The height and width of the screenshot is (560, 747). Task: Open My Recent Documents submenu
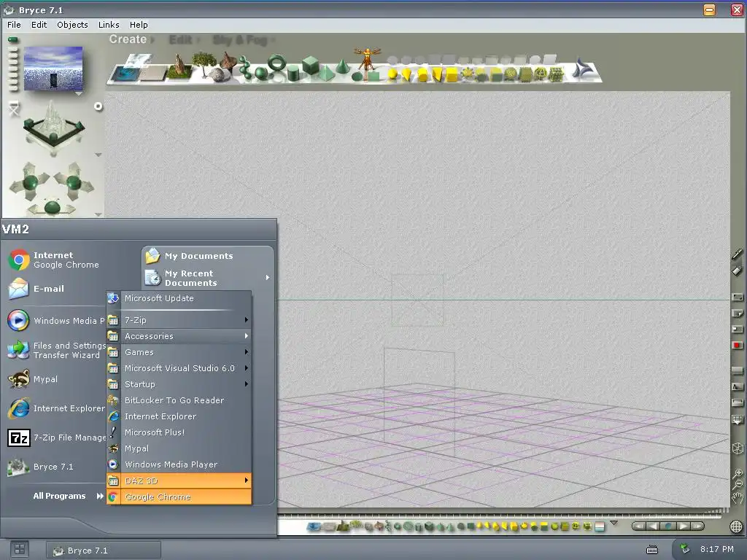point(208,278)
